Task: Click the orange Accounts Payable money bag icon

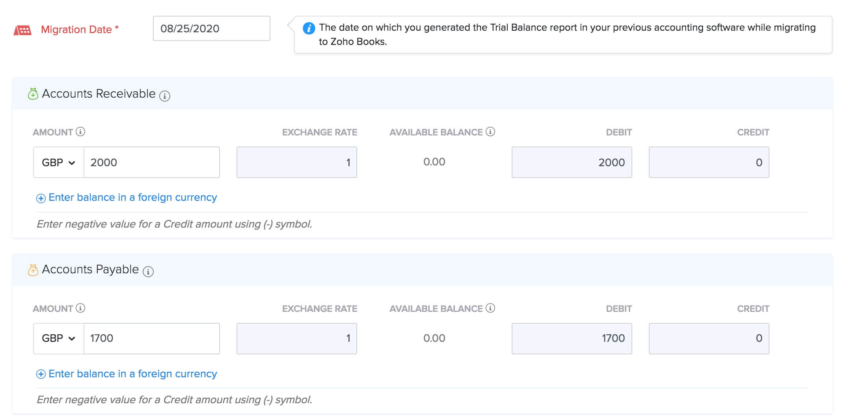Action: (33, 270)
